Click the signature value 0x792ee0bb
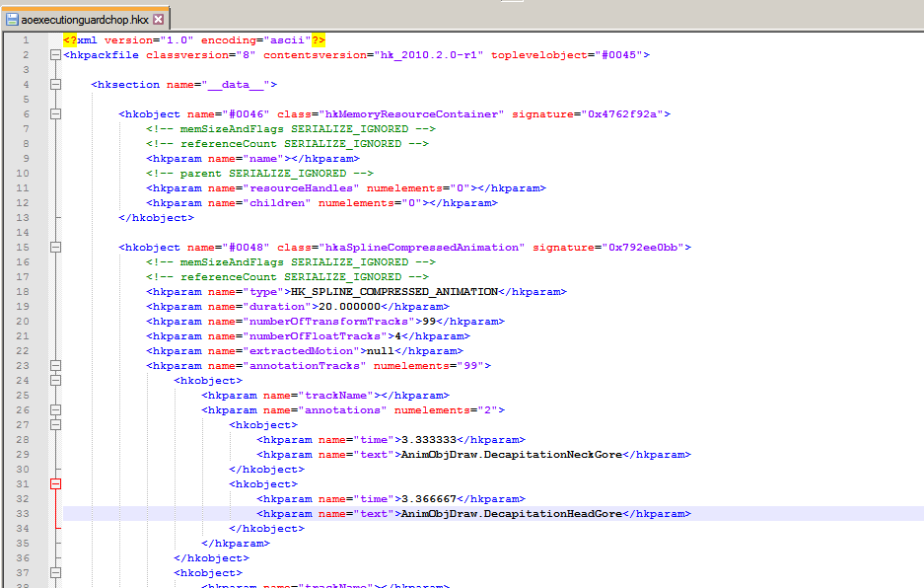 pyautogui.click(x=643, y=247)
